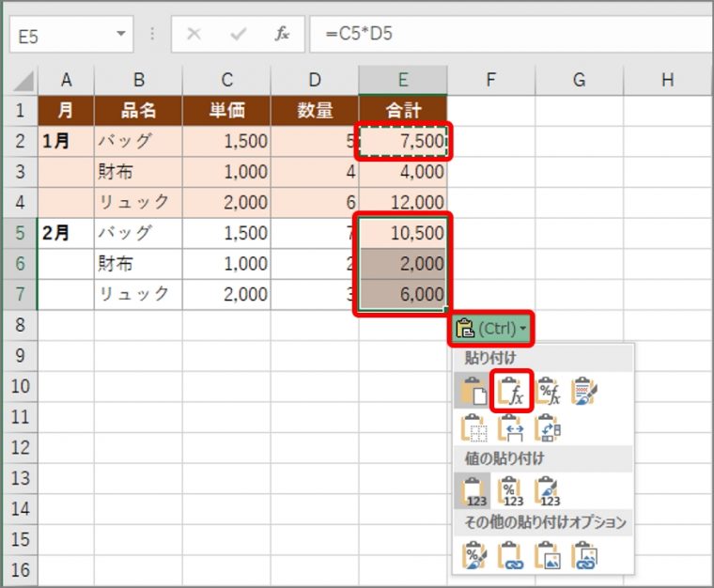Select the cell with 12,000
Screen dimensions: 714x588
coord(403,202)
